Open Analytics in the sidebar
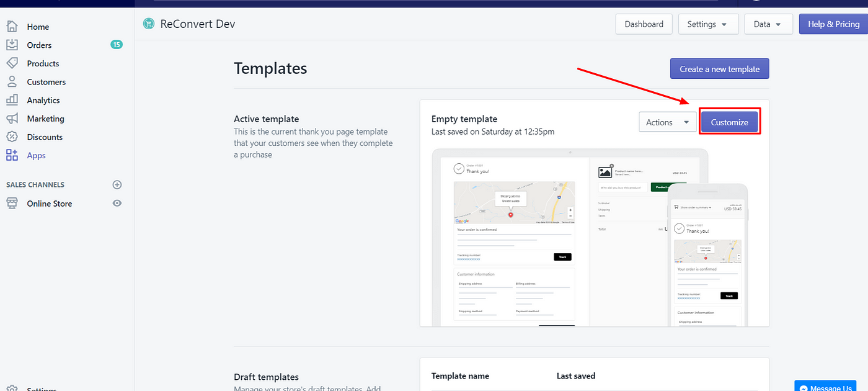868x391 pixels. (x=43, y=100)
